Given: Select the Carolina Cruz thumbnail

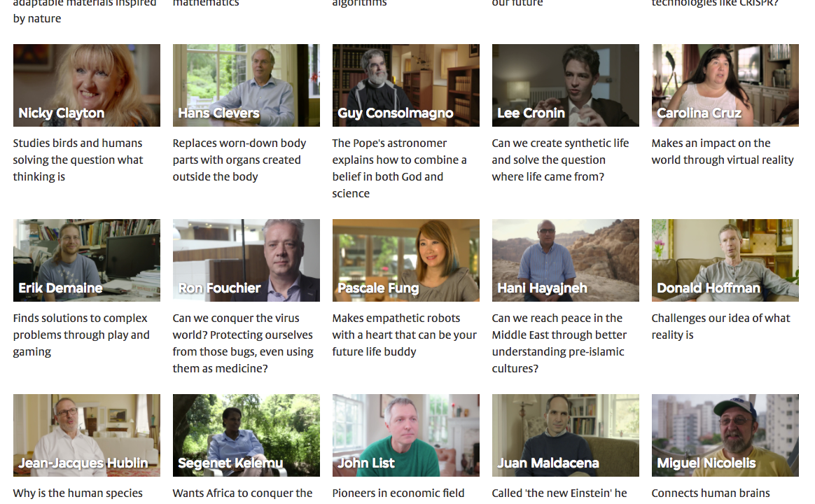Looking at the screenshot, I should pos(725,85).
